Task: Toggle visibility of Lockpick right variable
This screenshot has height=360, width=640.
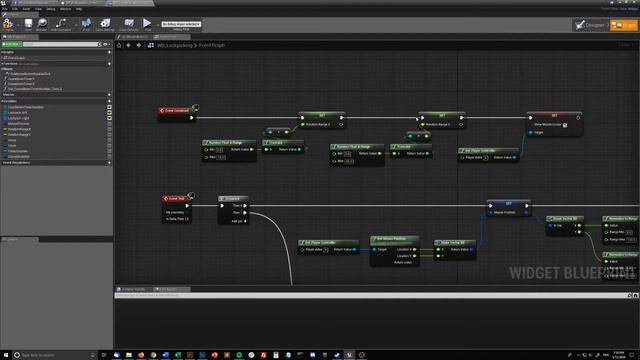Action: tap(109, 118)
